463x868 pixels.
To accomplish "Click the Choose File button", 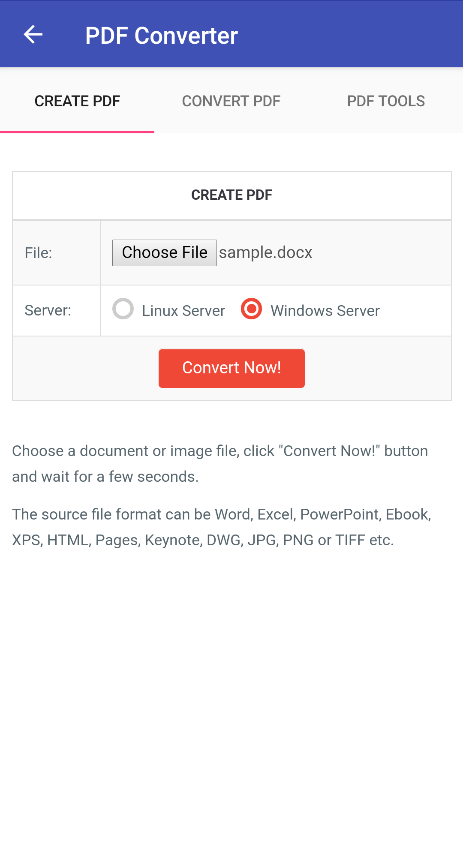I will point(165,253).
